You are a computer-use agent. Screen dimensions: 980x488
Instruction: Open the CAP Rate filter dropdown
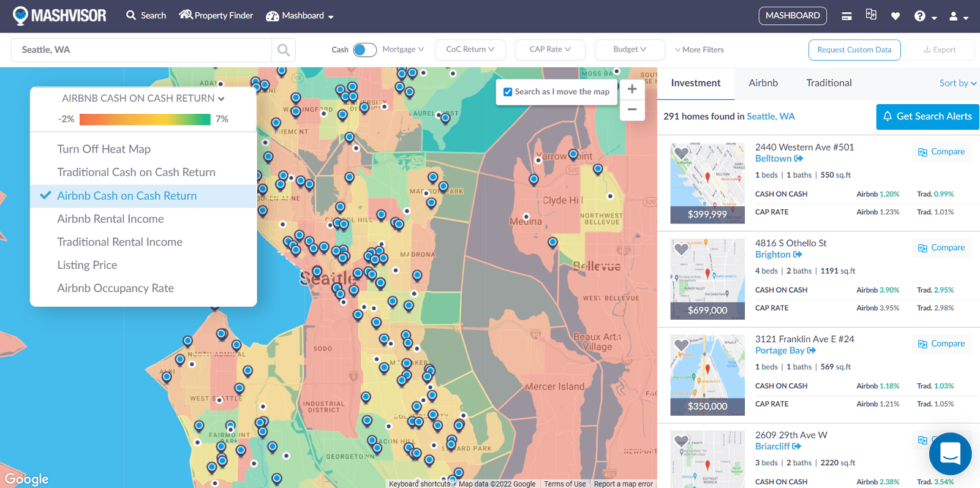pyautogui.click(x=550, y=50)
